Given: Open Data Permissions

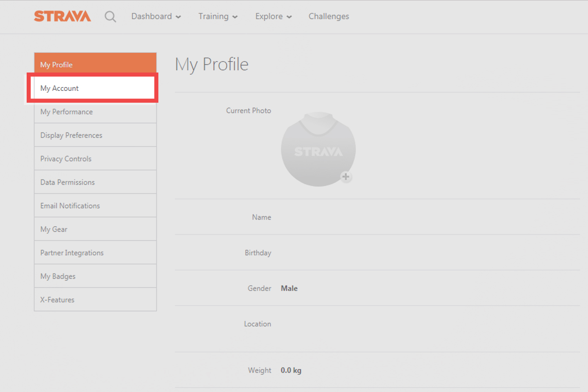Looking at the screenshot, I should click(x=95, y=182).
